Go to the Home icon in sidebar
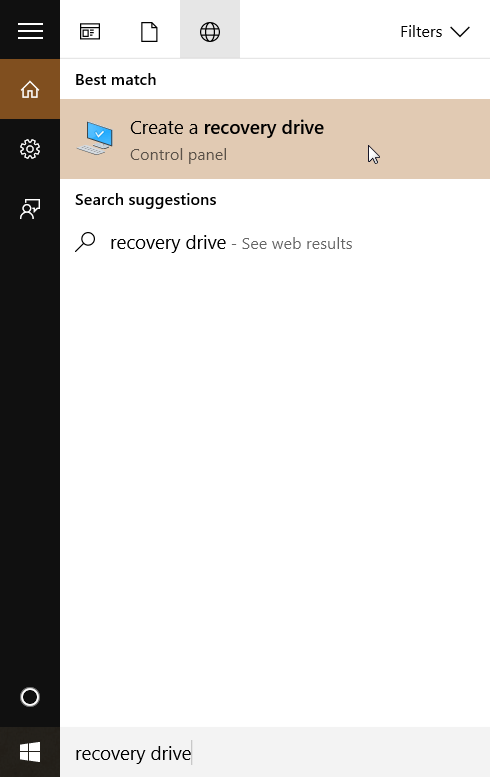 pyautogui.click(x=30, y=89)
